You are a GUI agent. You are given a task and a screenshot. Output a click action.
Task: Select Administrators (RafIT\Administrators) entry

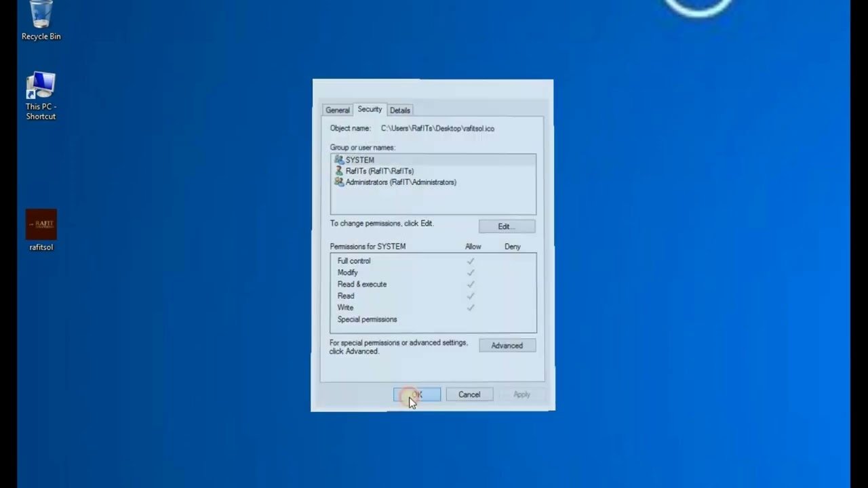tap(433, 182)
